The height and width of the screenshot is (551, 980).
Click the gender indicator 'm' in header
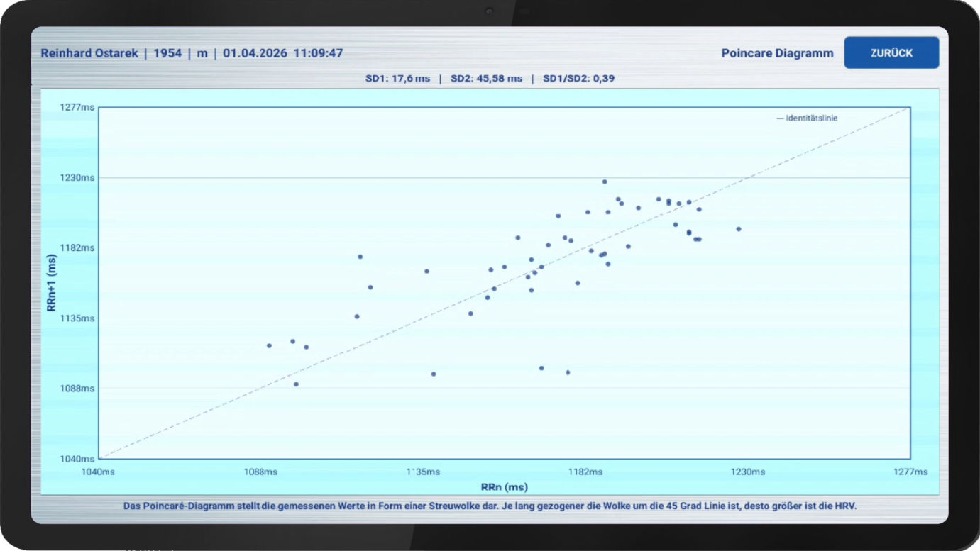(202, 53)
